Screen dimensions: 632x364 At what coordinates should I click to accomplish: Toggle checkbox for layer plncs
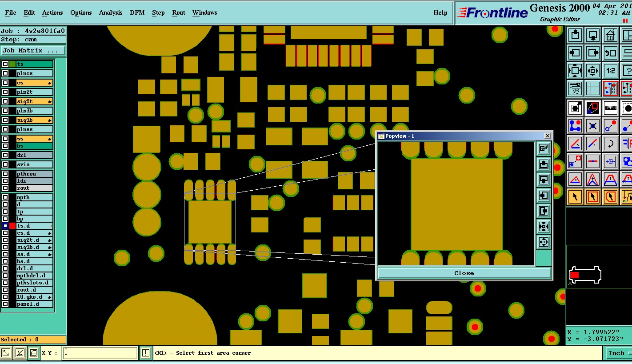coord(5,73)
